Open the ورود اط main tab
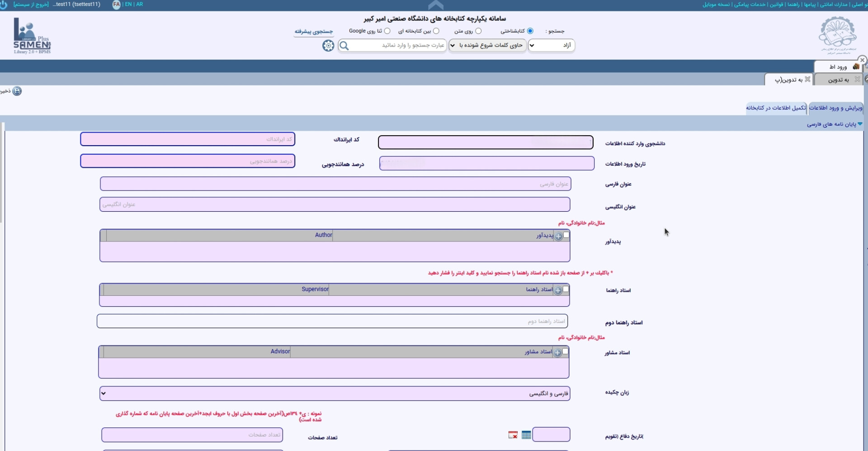 (838, 66)
